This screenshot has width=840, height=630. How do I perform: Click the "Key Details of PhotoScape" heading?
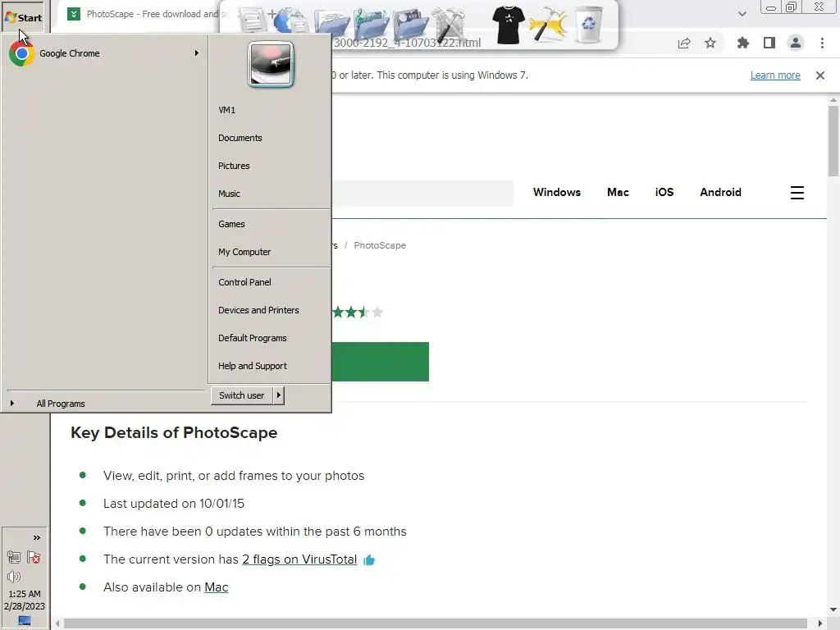pyautogui.click(x=174, y=433)
